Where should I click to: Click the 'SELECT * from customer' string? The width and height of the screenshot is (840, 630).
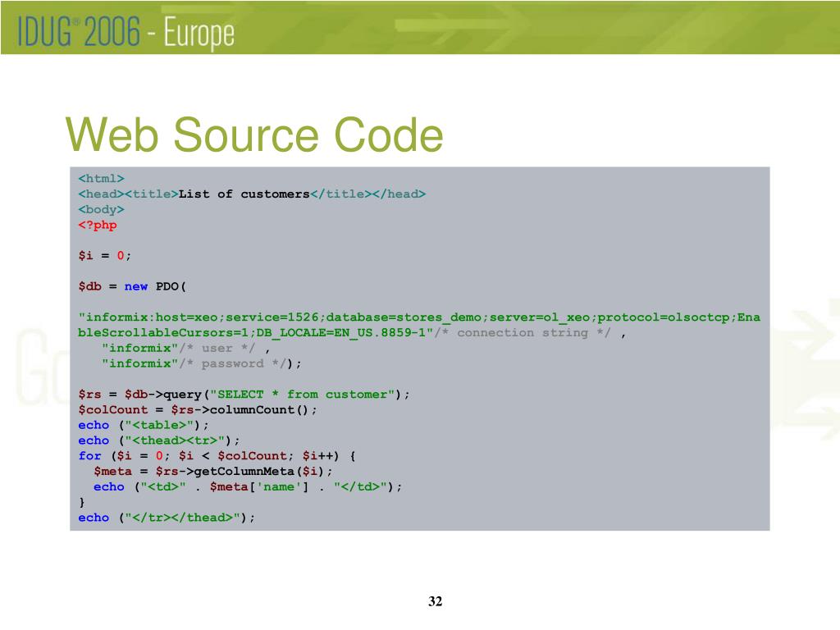tap(302, 395)
